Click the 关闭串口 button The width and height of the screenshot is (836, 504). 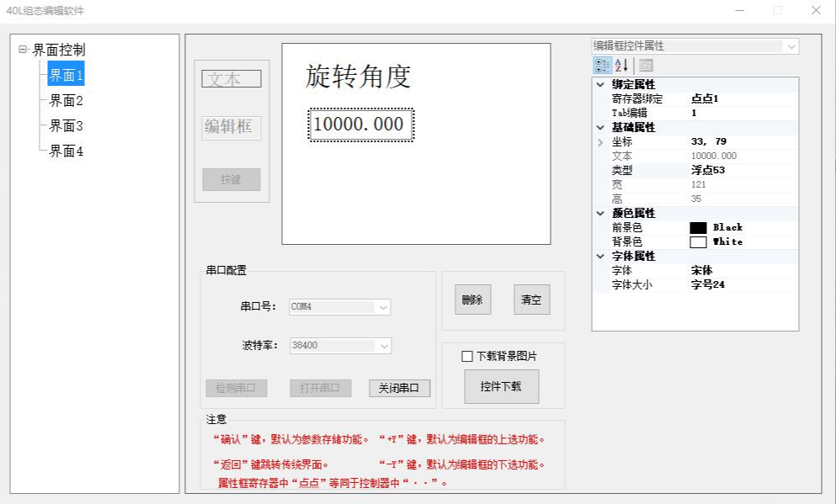[x=400, y=389]
